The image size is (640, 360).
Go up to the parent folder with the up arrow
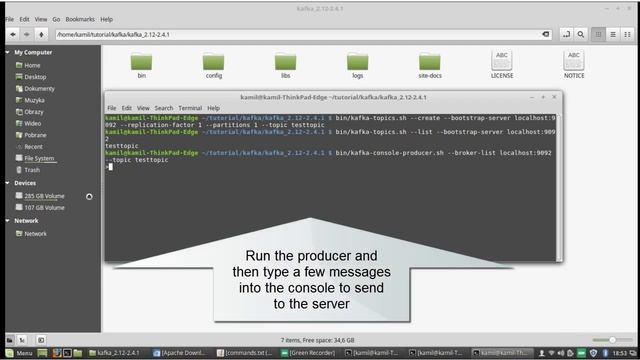click(41, 35)
